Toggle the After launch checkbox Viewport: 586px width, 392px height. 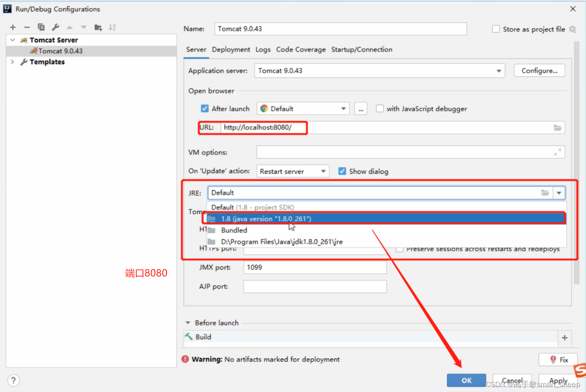pos(205,109)
